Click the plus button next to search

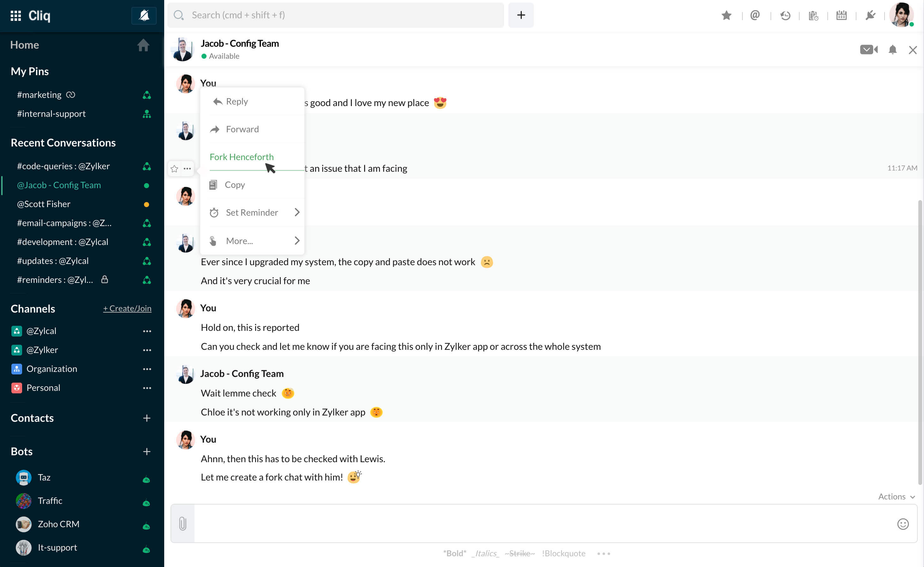(521, 15)
